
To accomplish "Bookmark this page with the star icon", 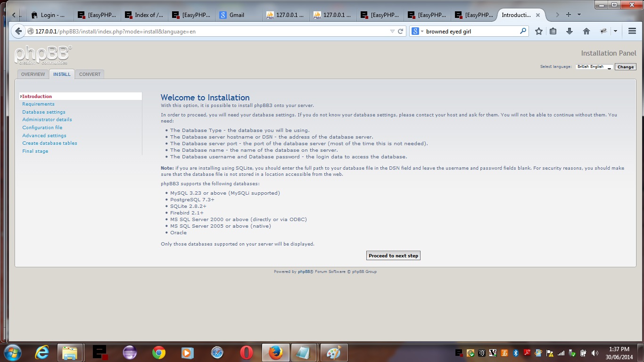I will point(539,31).
